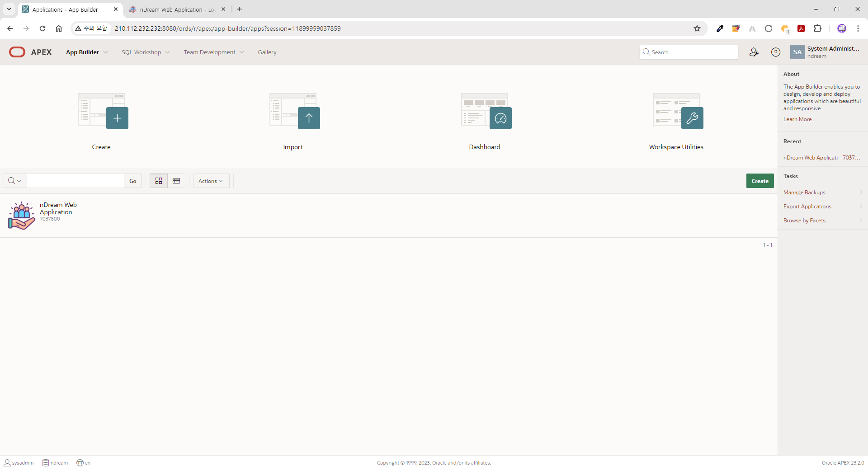Click the security warning indicator
This screenshot has height=470, width=868.
(x=91, y=28)
